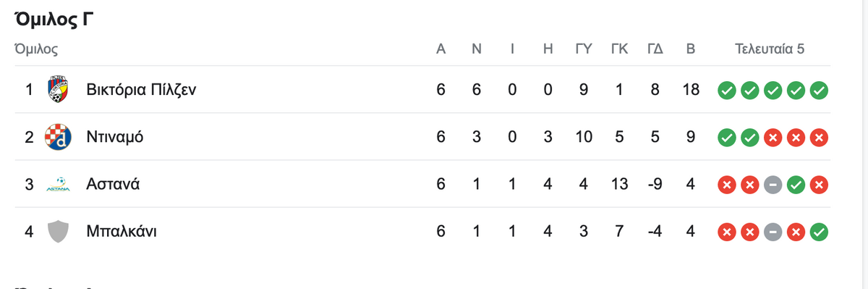Open the Αστανά team link
The height and width of the screenshot is (289, 868).
click(x=112, y=184)
